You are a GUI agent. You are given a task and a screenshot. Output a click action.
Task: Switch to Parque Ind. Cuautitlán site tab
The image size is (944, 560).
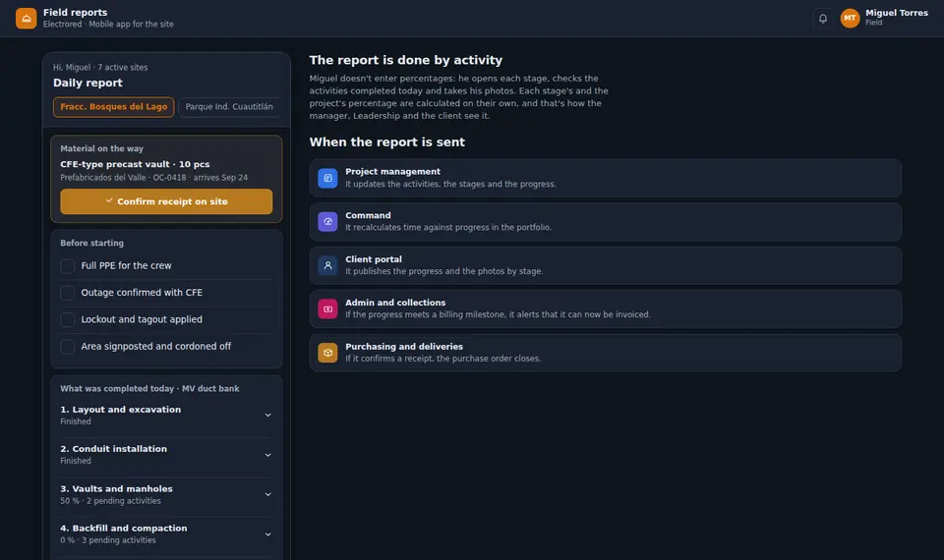pos(229,107)
